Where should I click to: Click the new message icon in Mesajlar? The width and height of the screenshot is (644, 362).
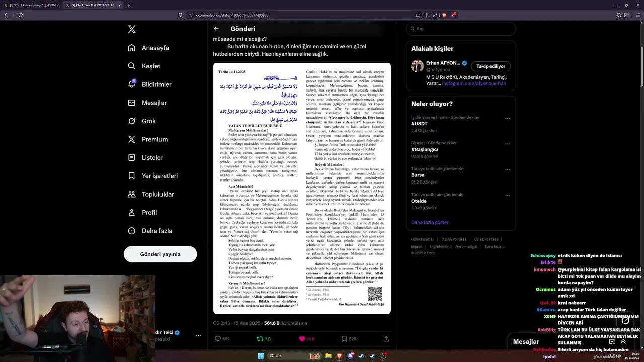coord(612,341)
